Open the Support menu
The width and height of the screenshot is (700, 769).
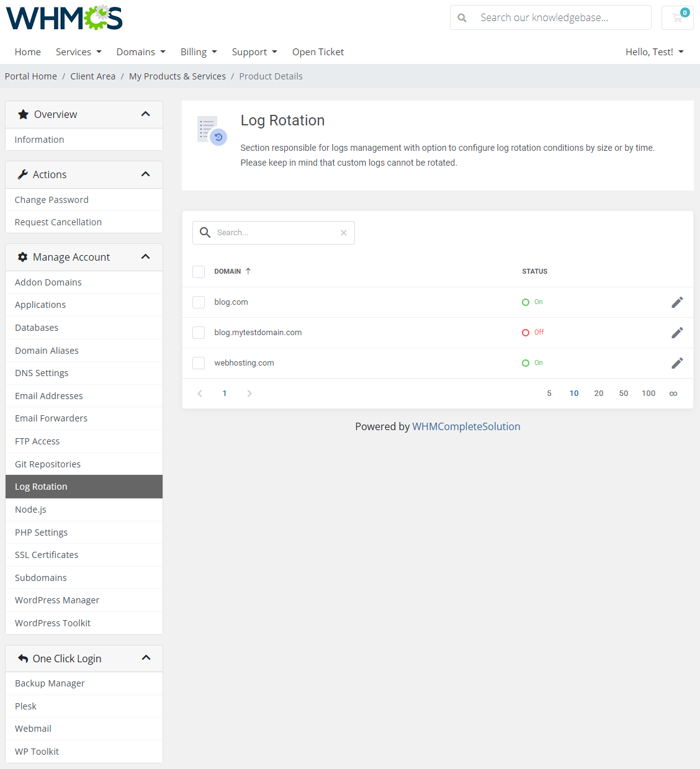click(254, 52)
